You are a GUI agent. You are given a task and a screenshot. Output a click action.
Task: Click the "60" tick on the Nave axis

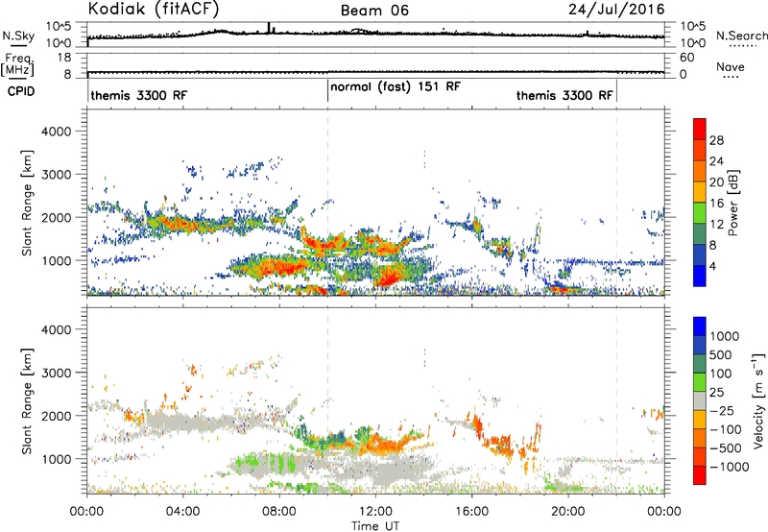point(687,58)
